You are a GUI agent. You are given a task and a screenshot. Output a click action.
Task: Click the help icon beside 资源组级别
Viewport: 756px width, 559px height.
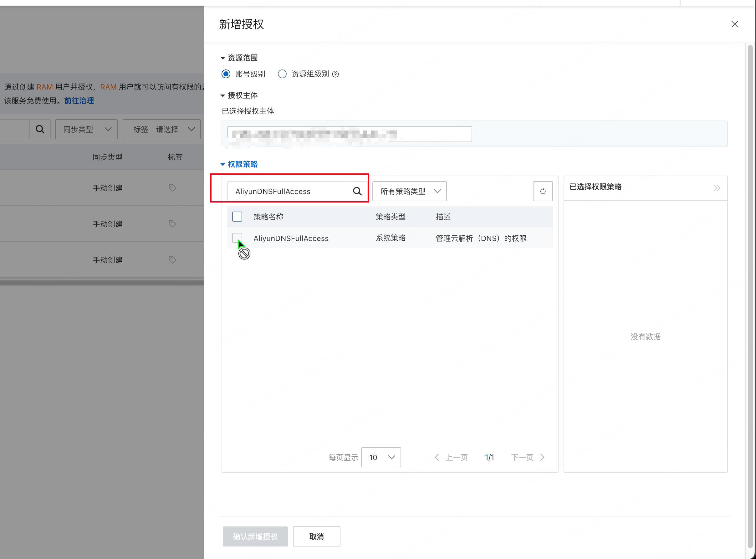point(335,74)
